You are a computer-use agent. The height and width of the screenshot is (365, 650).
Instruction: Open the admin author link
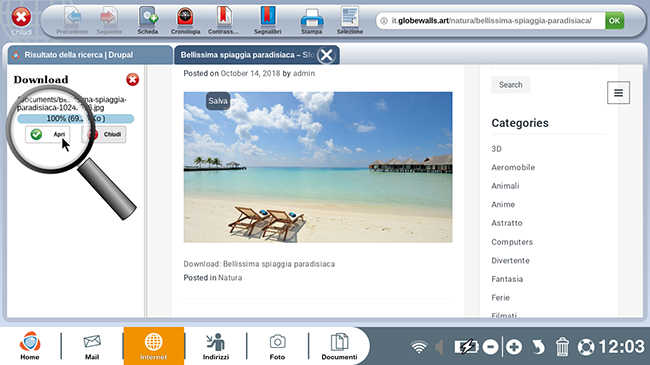(x=304, y=73)
